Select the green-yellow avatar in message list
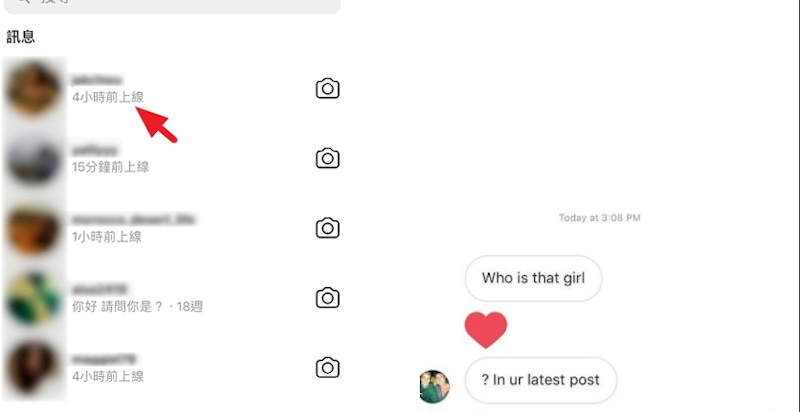800x412 pixels. (34, 298)
